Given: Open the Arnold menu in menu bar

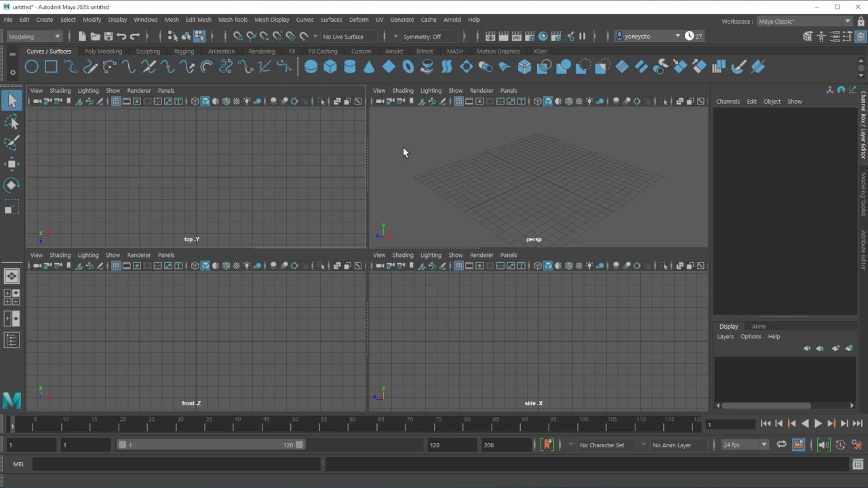Looking at the screenshot, I should (x=452, y=20).
